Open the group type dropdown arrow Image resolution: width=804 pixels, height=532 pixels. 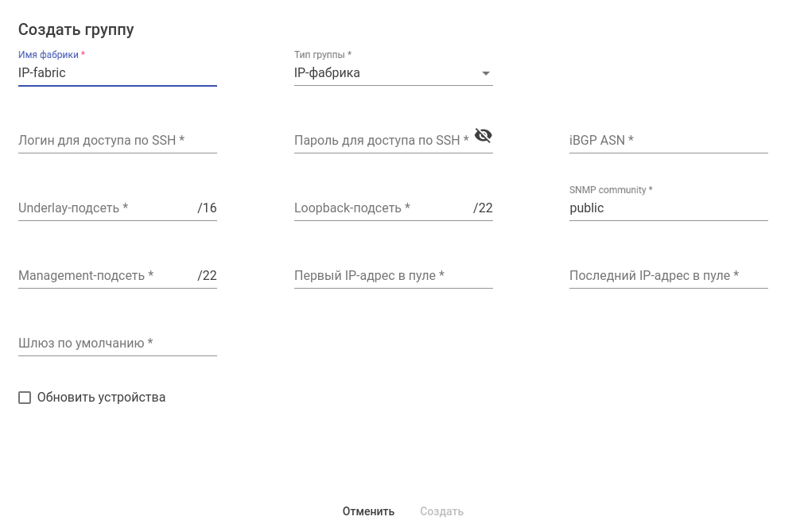click(486, 74)
